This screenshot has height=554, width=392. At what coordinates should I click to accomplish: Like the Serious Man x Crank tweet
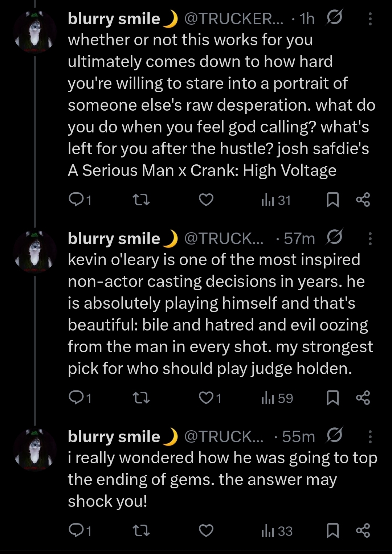click(206, 200)
